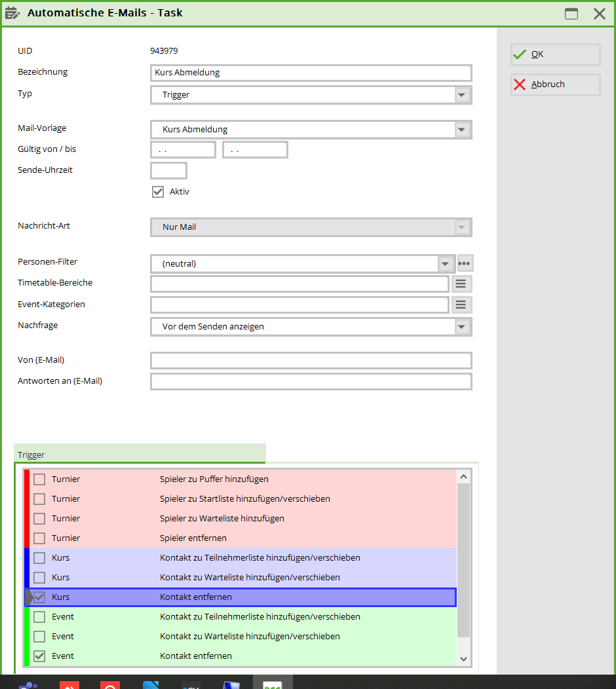Expand the Typ dropdown

click(462, 95)
